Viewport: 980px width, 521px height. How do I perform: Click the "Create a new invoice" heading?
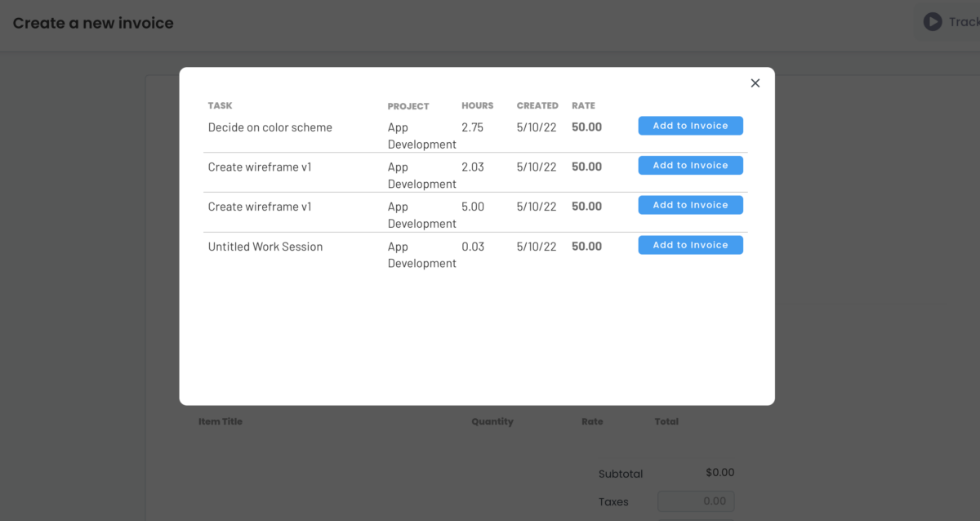[92, 23]
